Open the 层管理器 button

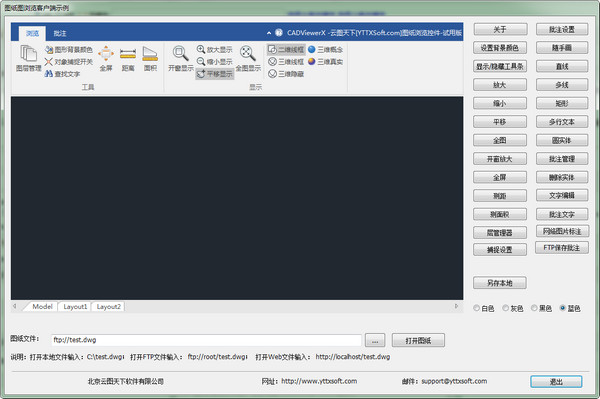(500, 232)
